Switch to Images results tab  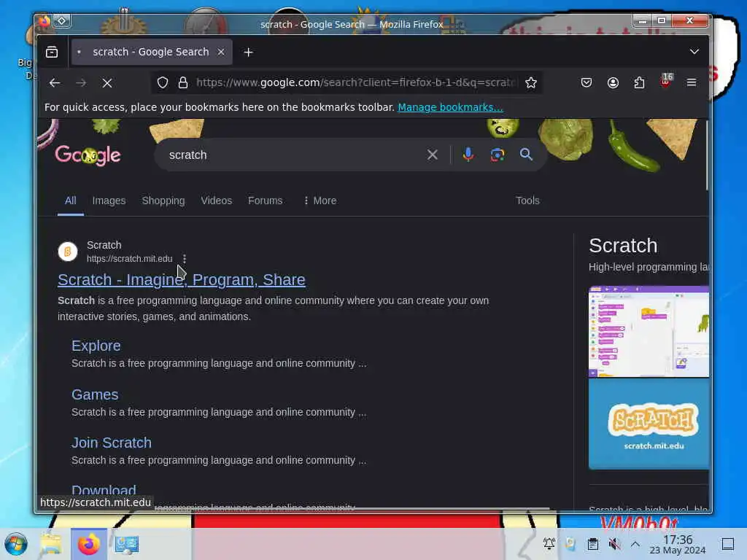[x=109, y=201]
